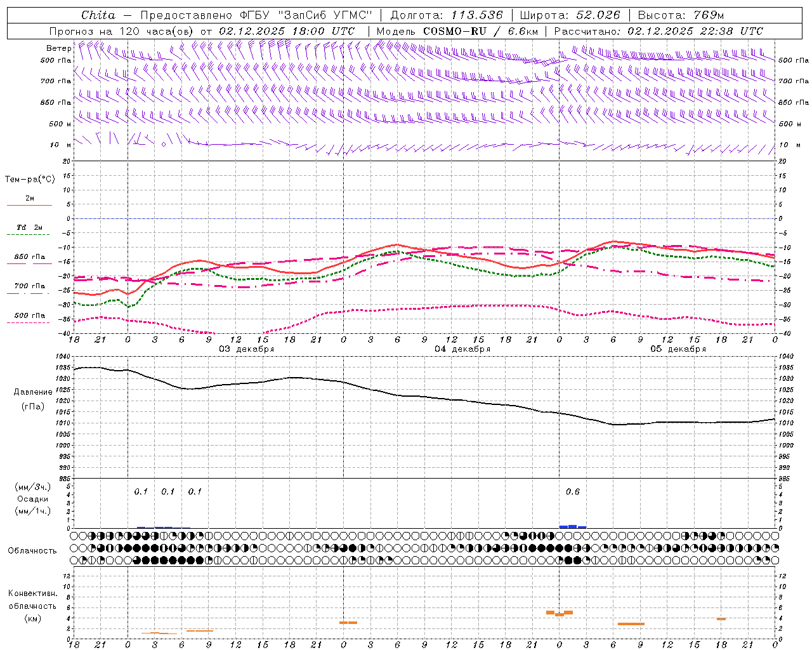Click the 'Осадки' precipitation label
The height and width of the screenshot is (650, 812).
coord(33,499)
